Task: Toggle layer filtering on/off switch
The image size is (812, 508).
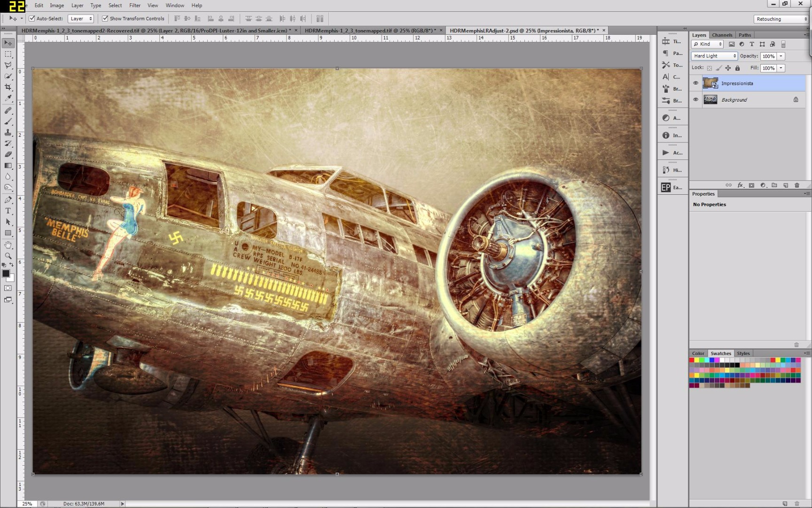Action: 783,44
